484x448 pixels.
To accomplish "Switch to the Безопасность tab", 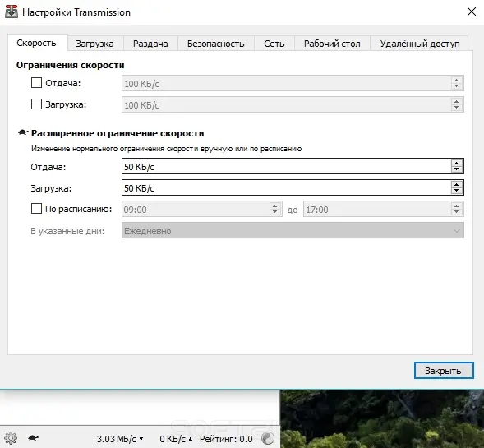I will pos(216,44).
